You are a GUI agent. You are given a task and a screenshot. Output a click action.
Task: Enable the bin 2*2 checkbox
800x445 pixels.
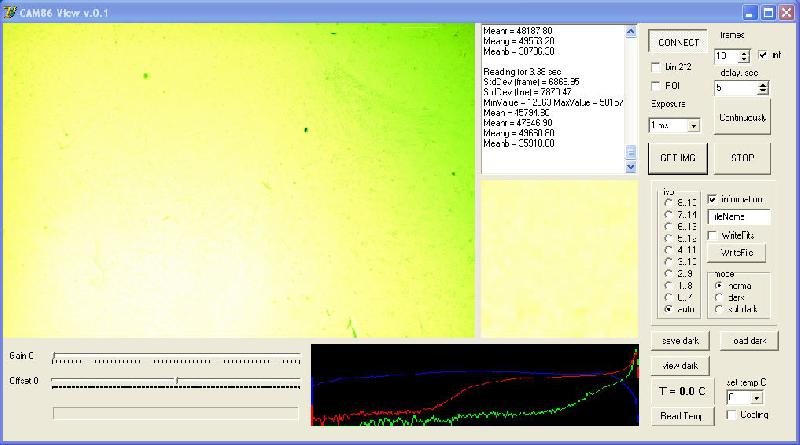pyautogui.click(x=656, y=67)
